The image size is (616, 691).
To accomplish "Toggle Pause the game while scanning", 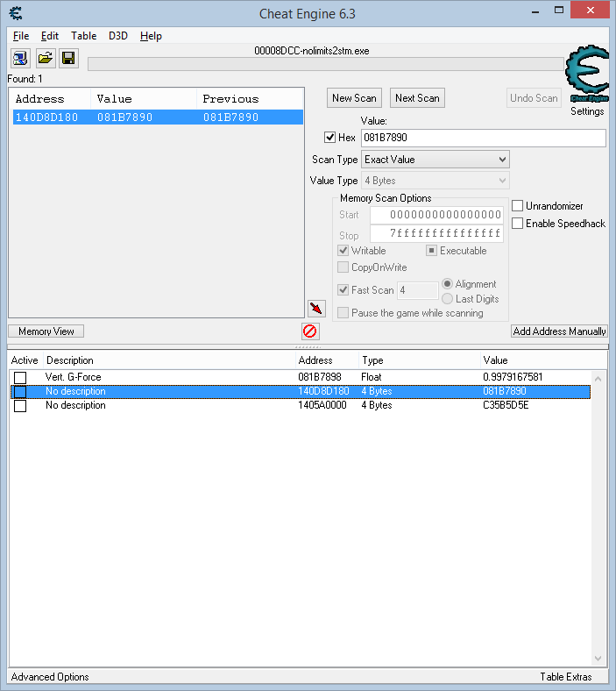I will [343, 313].
